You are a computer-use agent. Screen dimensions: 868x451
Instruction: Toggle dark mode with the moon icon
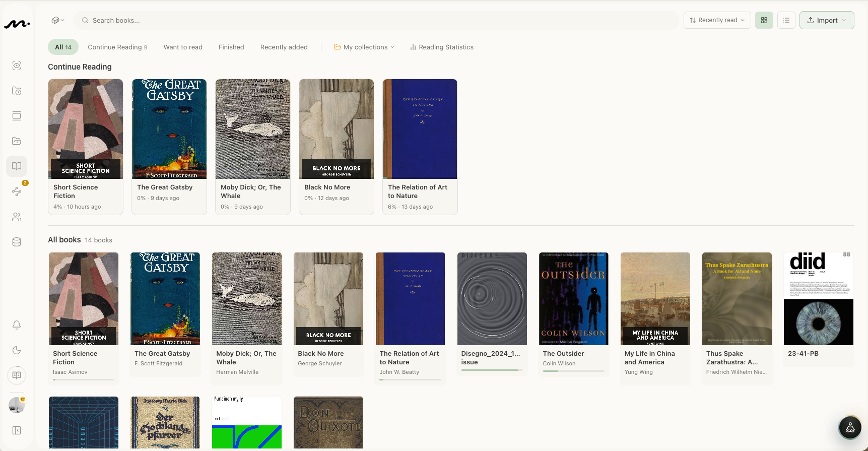click(17, 350)
